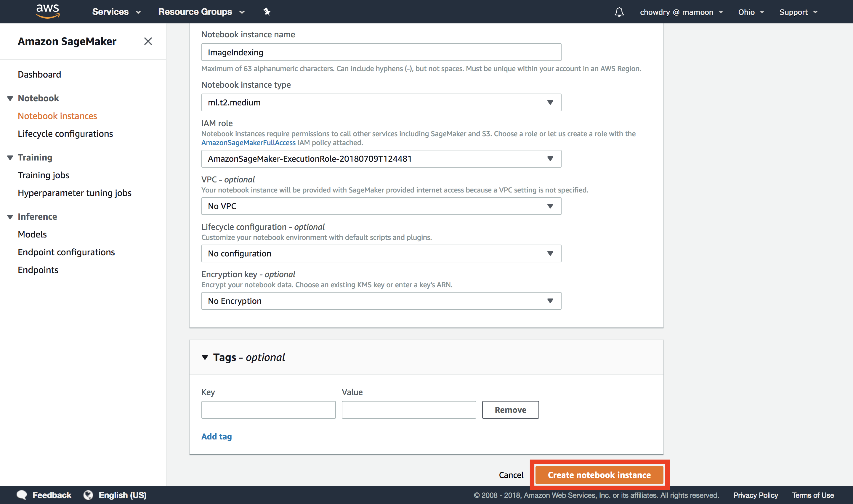This screenshot has width=853, height=504.
Task: Cancel notebook instance creation
Action: click(x=511, y=475)
